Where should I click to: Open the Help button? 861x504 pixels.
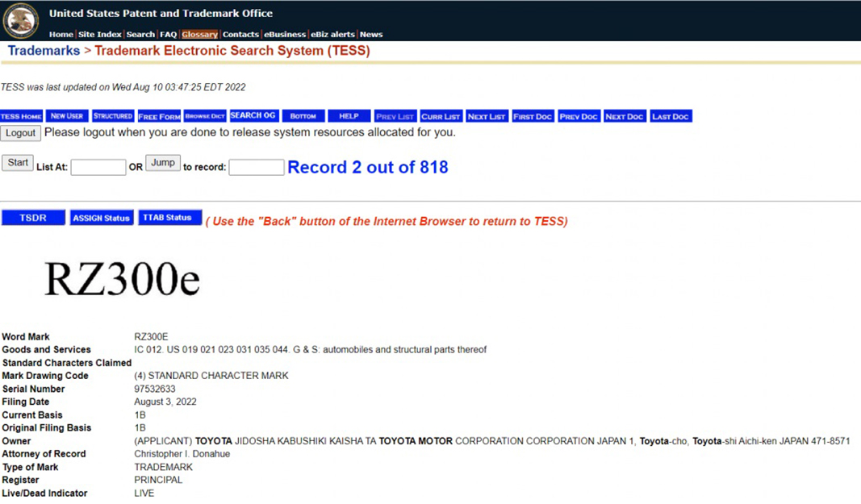349,116
